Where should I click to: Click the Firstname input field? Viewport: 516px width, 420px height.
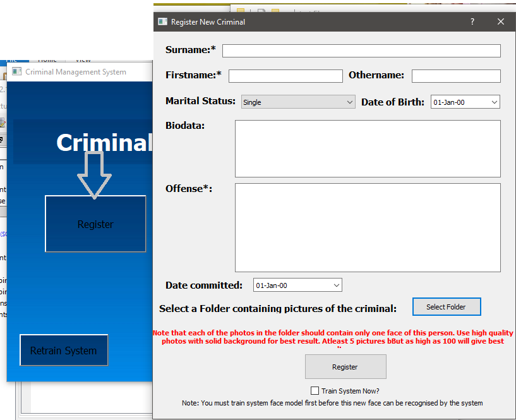click(x=285, y=76)
